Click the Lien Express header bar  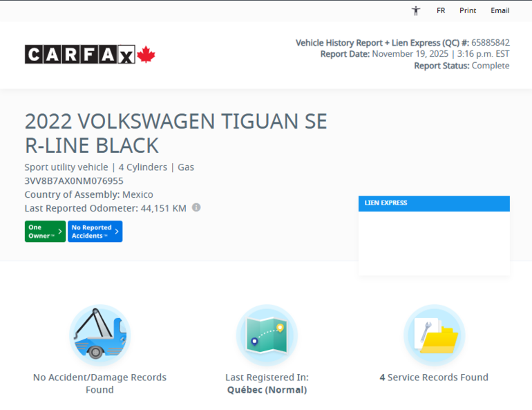pos(434,203)
